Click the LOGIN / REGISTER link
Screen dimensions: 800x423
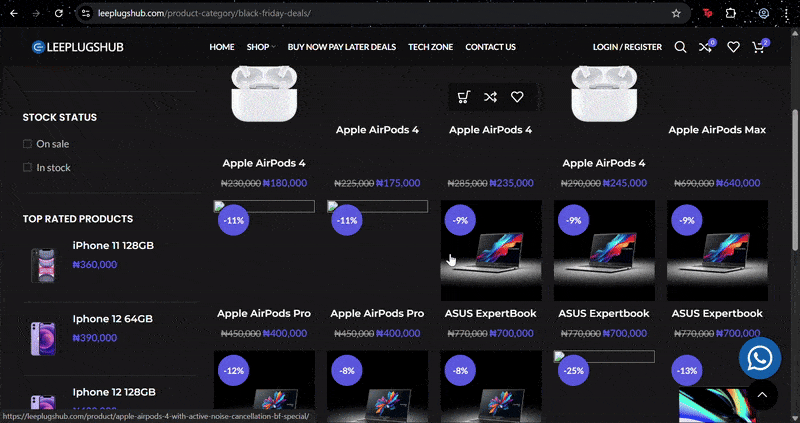(x=627, y=47)
